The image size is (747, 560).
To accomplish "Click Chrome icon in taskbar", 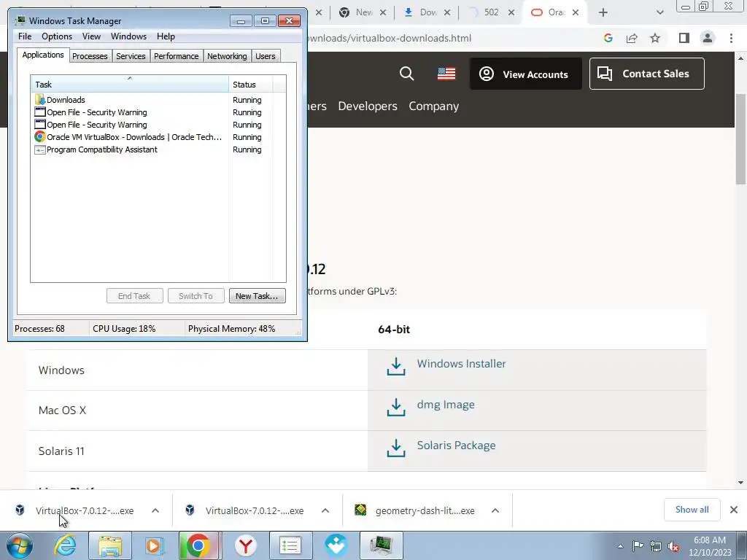I will coord(198,545).
